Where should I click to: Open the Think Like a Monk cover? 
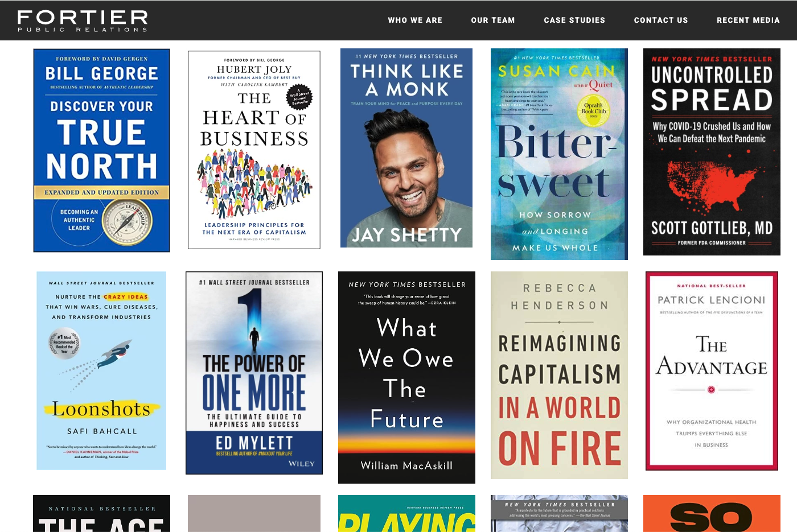click(406, 148)
